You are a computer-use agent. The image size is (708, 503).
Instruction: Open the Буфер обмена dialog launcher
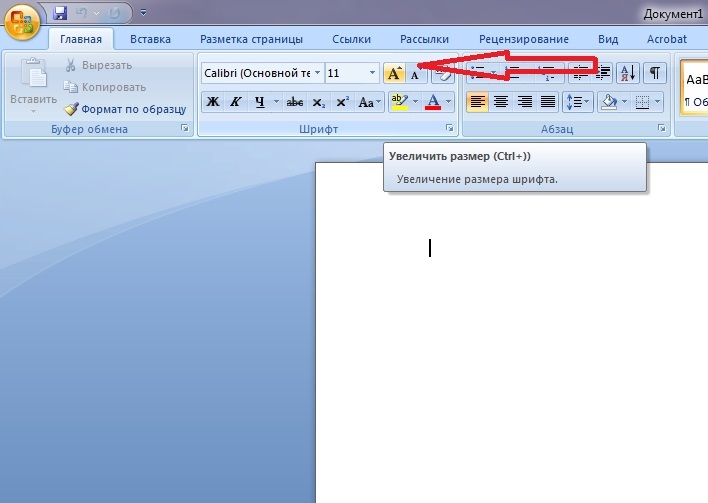(185, 129)
